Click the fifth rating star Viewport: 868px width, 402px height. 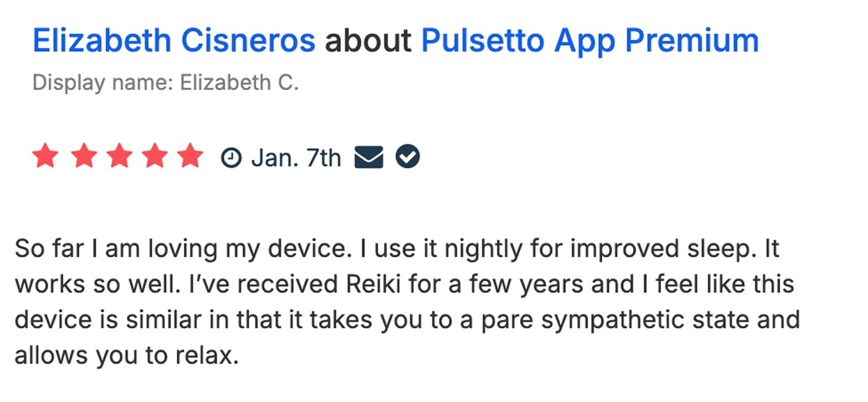click(191, 157)
